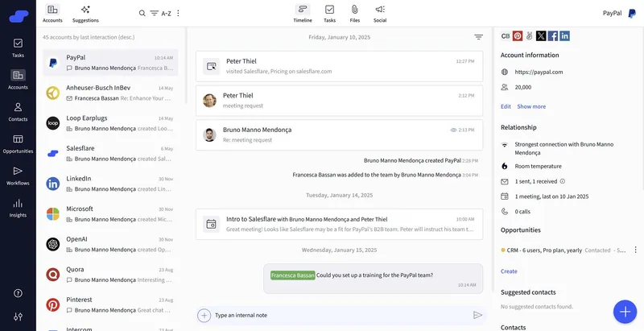Screen dimensions: 644x331
Task: Click Francesca Bassan mention tag
Action: 292,275
